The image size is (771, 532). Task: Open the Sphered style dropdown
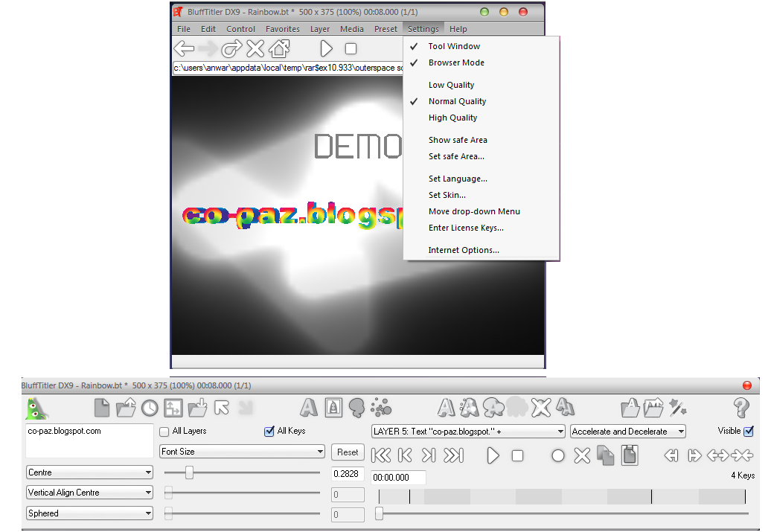[89, 513]
